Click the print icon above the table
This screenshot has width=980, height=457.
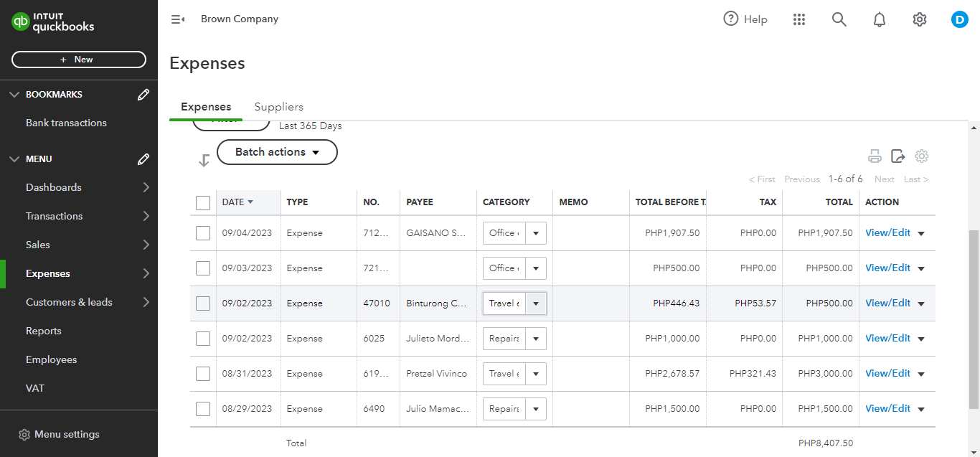(x=875, y=156)
